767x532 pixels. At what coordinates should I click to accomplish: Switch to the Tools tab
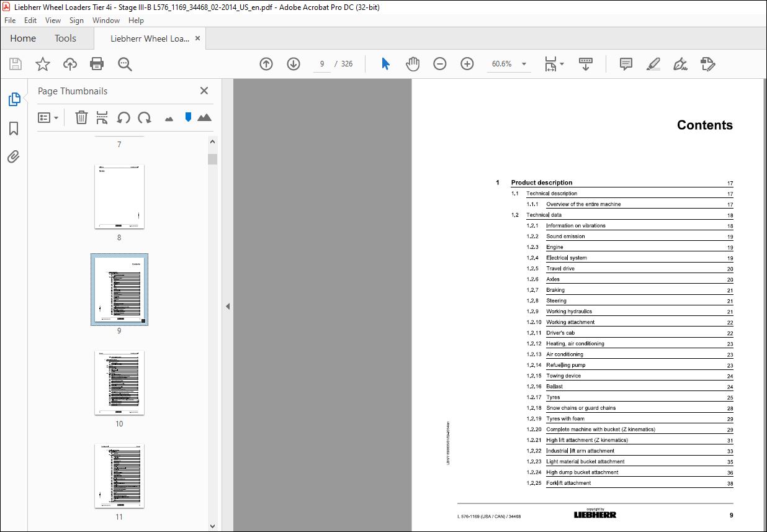click(x=65, y=38)
